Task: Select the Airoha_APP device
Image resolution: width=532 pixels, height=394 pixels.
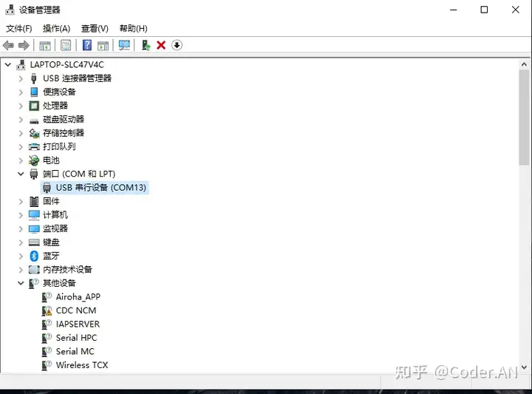Action: click(x=78, y=297)
